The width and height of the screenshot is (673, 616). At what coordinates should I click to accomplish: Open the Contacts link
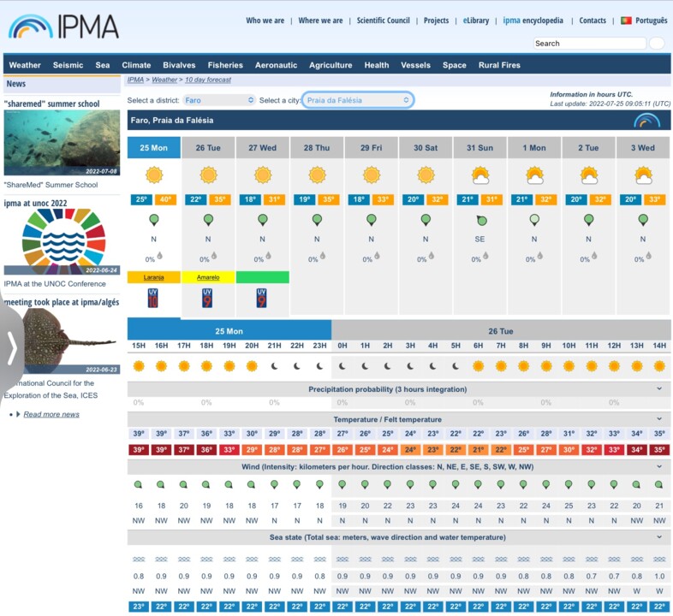(593, 21)
